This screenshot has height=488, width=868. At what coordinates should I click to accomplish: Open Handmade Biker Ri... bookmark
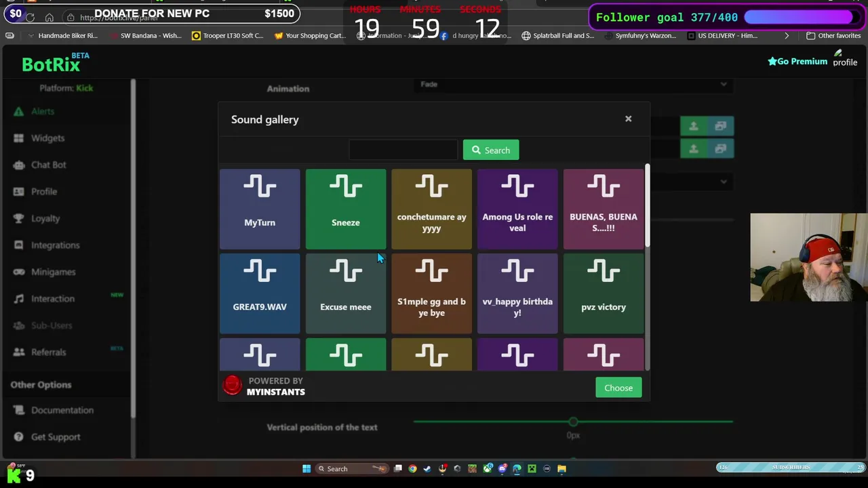pyautogui.click(x=62, y=35)
